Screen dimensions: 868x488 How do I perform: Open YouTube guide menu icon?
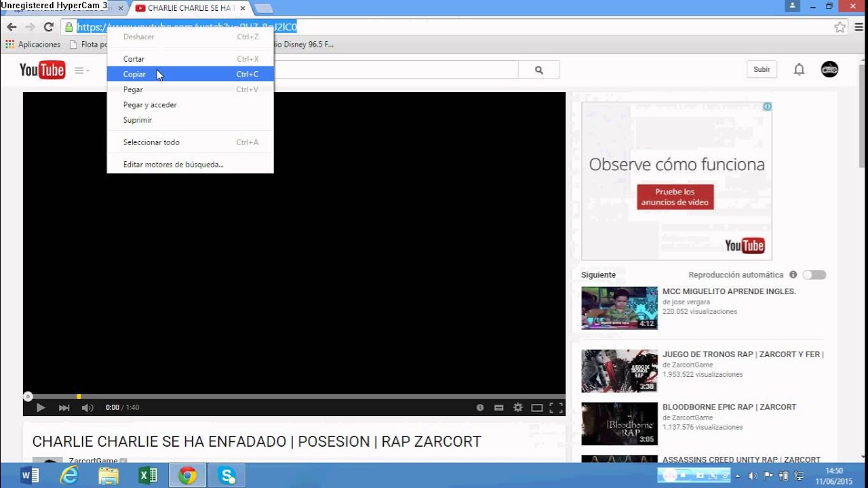click(x=81, y=70)
